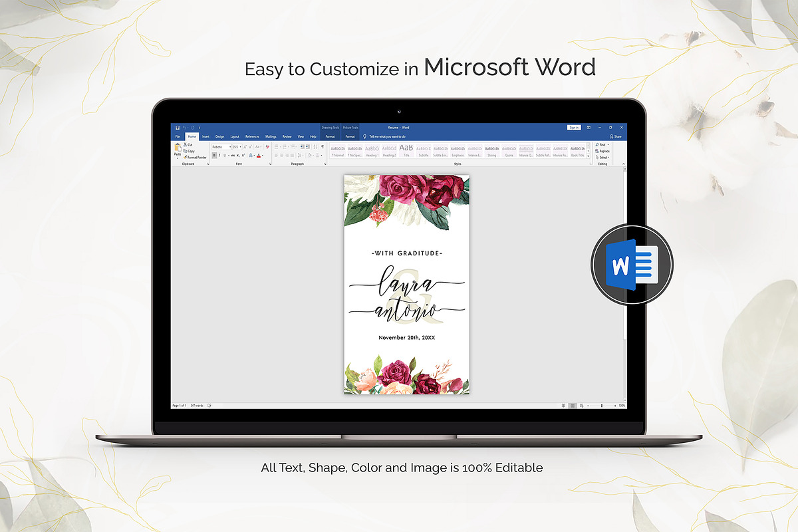Activate the Format Painter tool
Screen dimensions: 798x532
point(195,157)
